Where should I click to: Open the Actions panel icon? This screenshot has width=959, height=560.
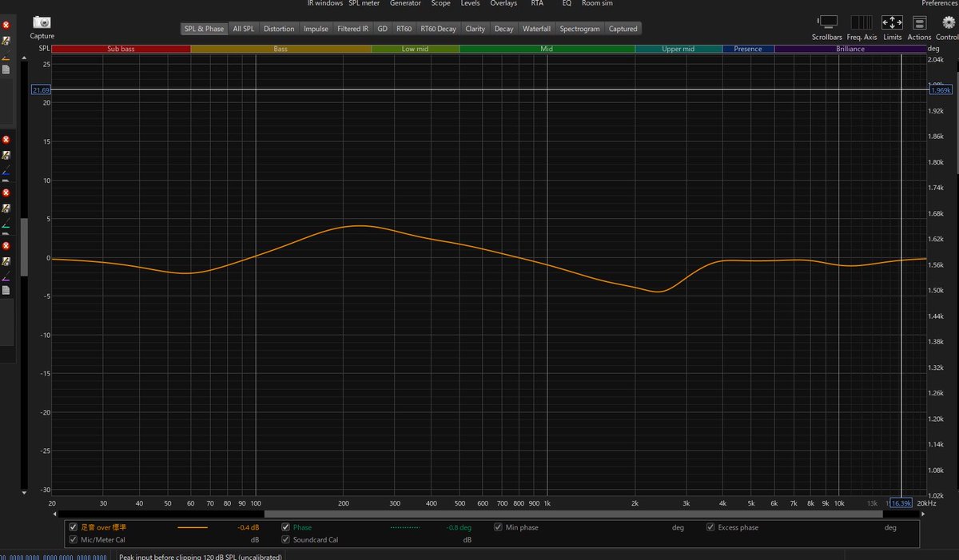click(919, 23)
